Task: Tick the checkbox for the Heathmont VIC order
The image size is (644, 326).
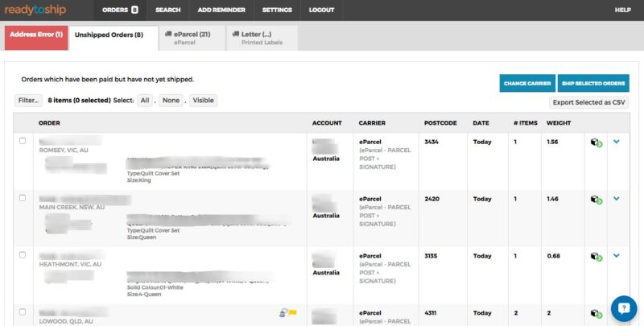Action: point(23,255)
